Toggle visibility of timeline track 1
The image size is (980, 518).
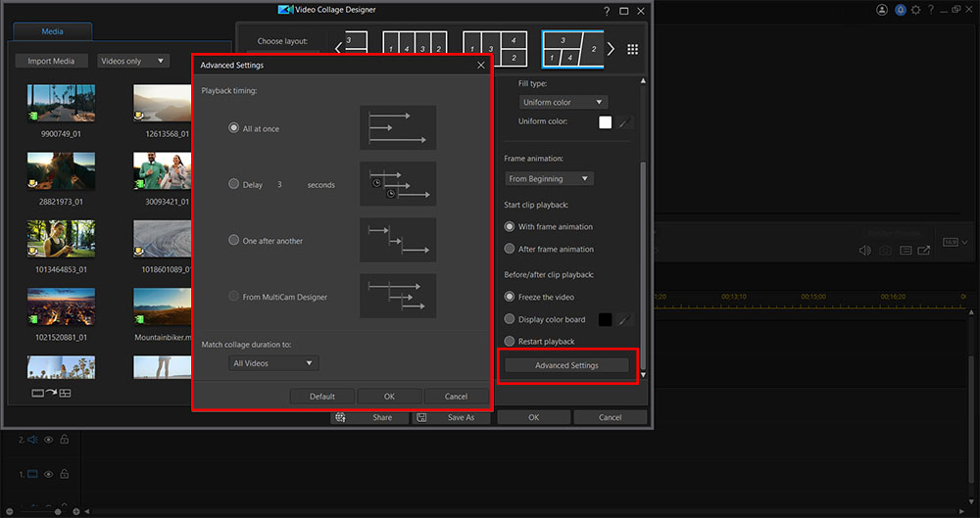pyautogui.click(x=48, y=474)
